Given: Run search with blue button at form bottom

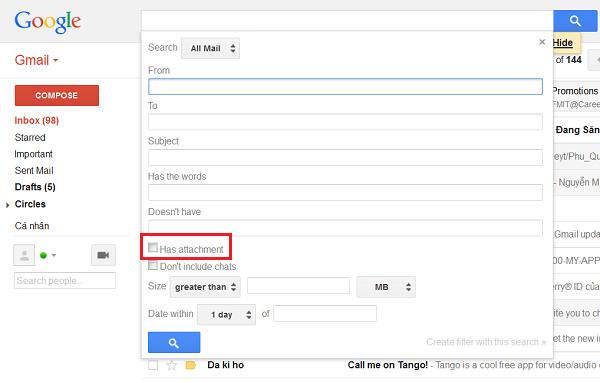Looking at the screenshot, I should 174,342.
